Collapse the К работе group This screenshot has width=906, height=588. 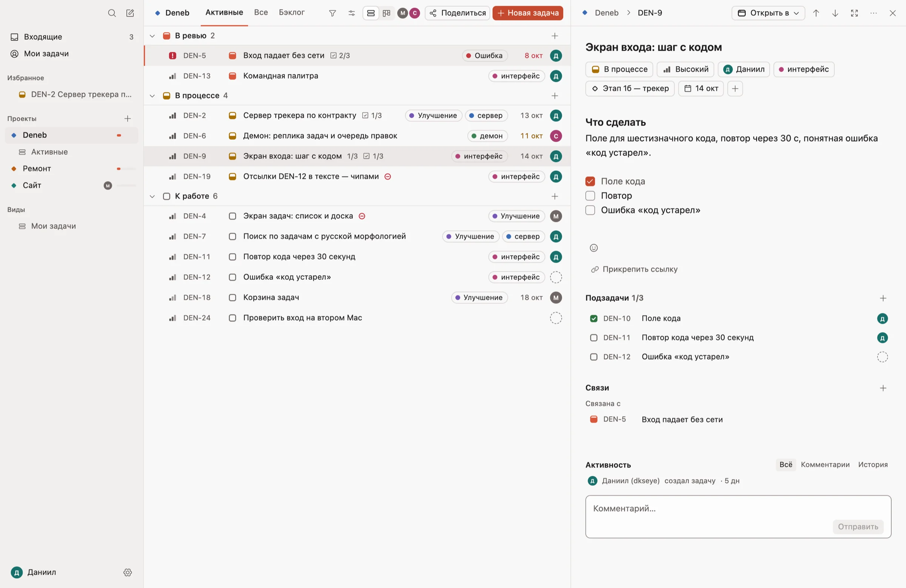pos(152,196)
